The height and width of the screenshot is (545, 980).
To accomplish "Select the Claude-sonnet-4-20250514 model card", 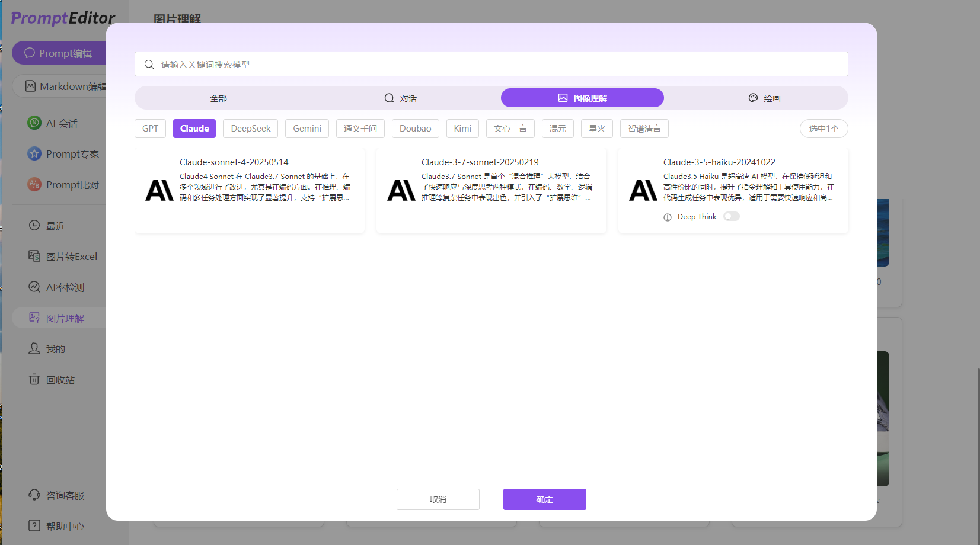I will (x=249, y=190).
